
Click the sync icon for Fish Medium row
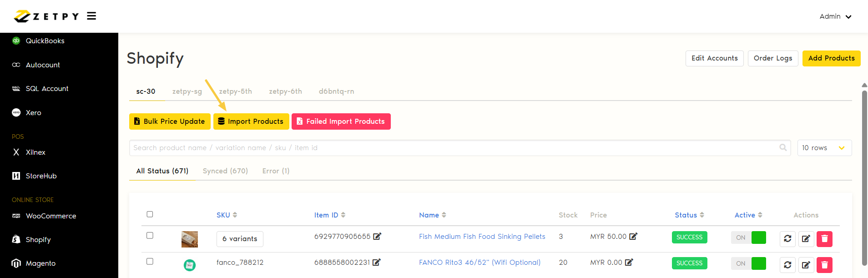point(787,239)
